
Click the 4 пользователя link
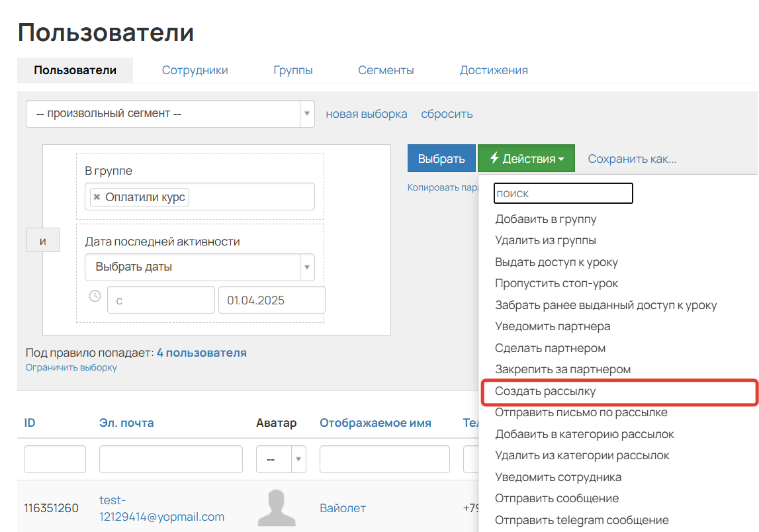(x=202, y=353)
